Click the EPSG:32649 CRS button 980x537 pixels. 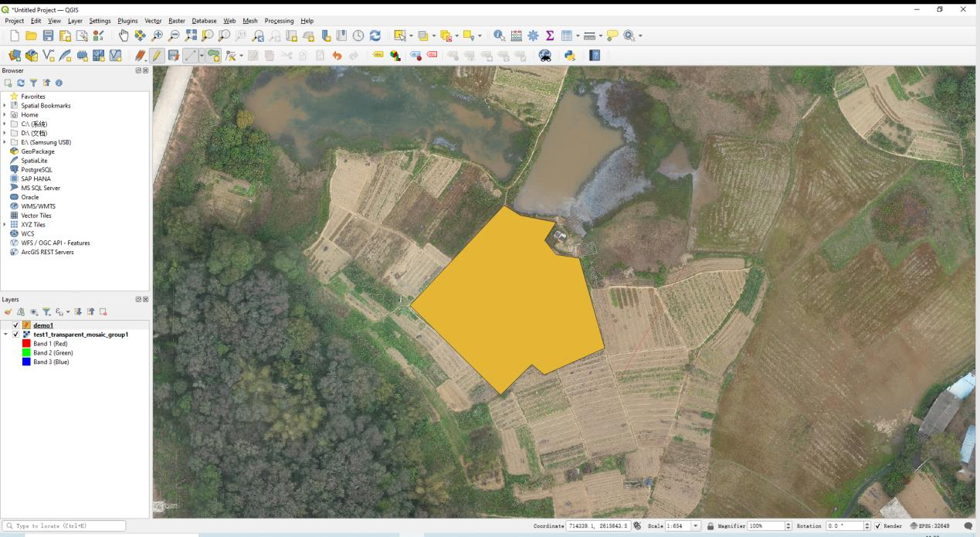pyautogui.click(x=931, y=526)
